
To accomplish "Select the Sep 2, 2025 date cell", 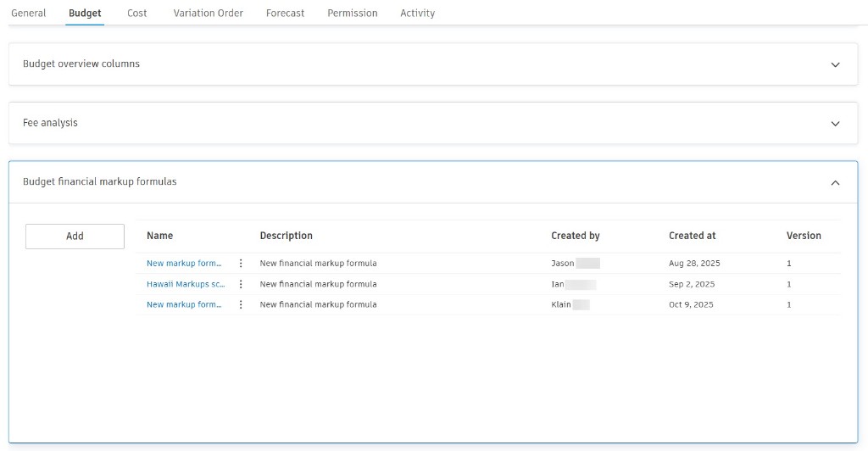I will tap(692, 284).
